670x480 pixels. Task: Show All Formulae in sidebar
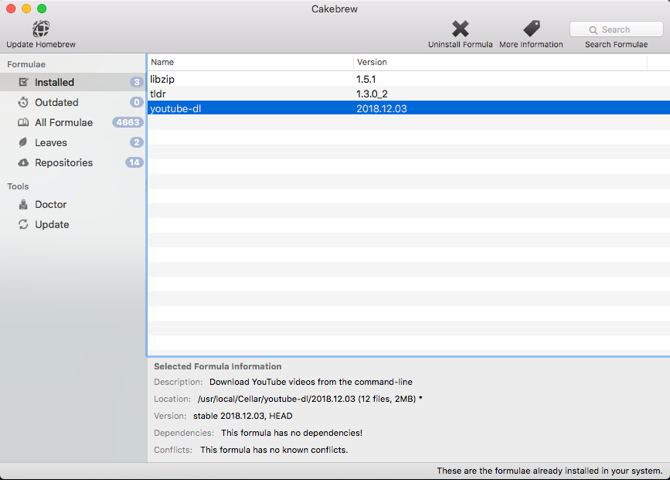pyautogui.click(x=63, y=122)
